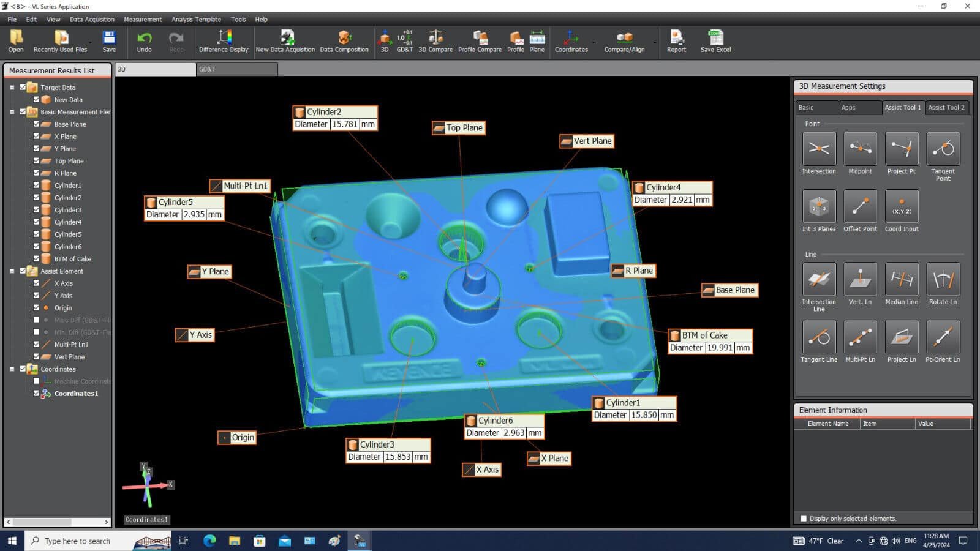The width and height of the screenshot is (980, 551).
Task: Collapse the Assist Element tree group
Action: tap(12, 271)
